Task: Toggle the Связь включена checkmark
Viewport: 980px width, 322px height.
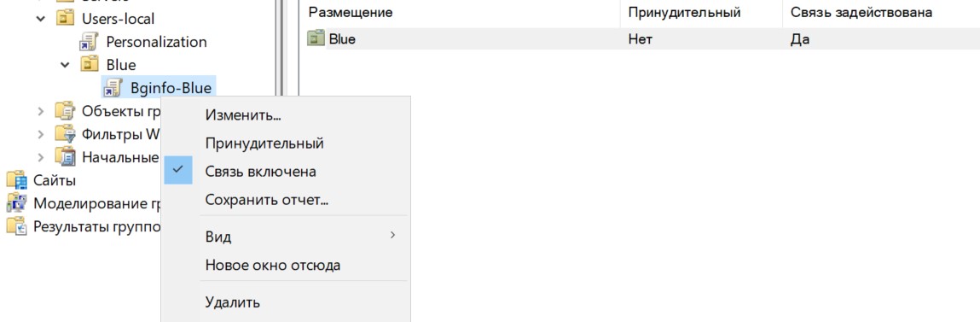Action: (178, 171)
